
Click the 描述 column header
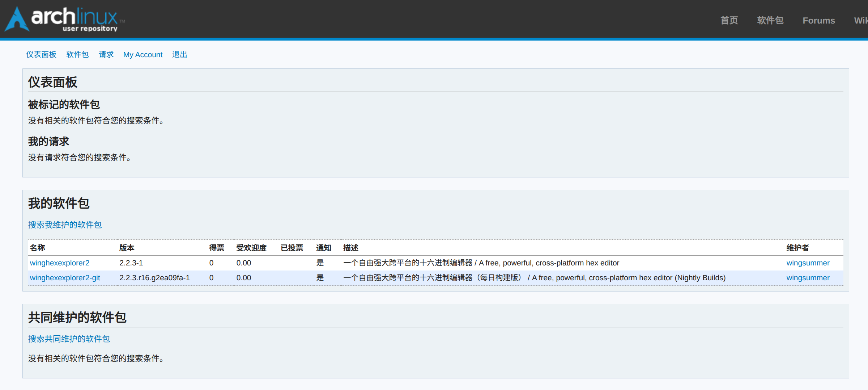tap(351, 248)
